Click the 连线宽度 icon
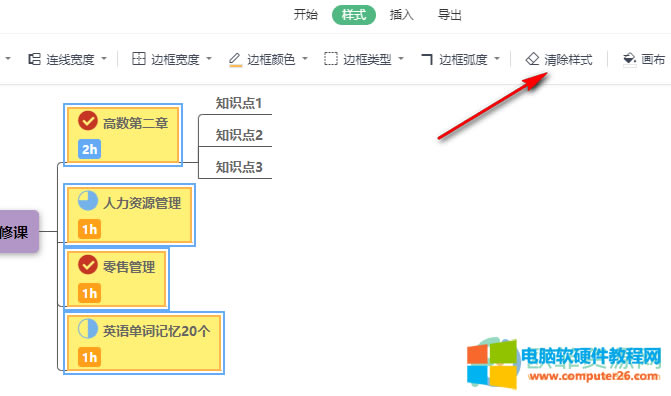The image size is (671, 396). [34, 59]
